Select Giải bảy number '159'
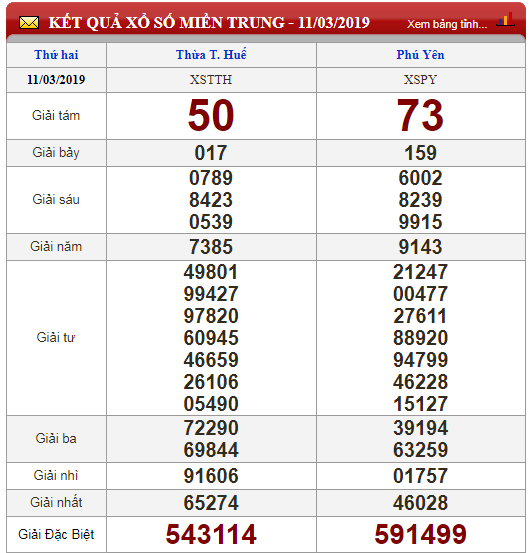The image size is (529, 553). point(420,153)
